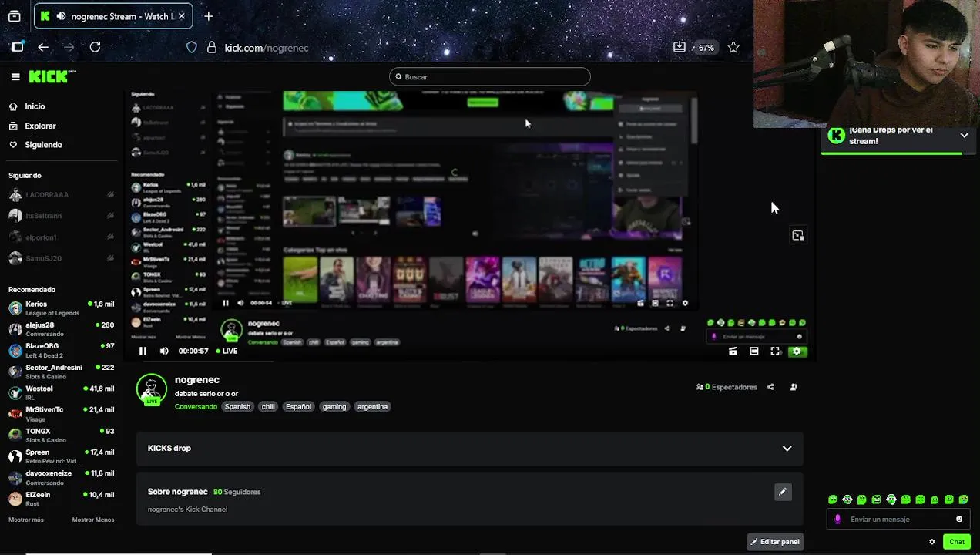Edit the Sobre nogrenec description
The height and width of the screenshot is (555, 980).
[x=783, y=492]
